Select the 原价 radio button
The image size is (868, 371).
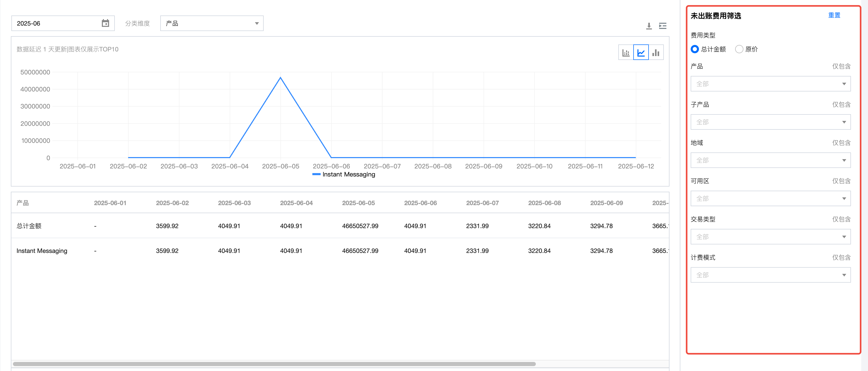[x=739, y=49]
